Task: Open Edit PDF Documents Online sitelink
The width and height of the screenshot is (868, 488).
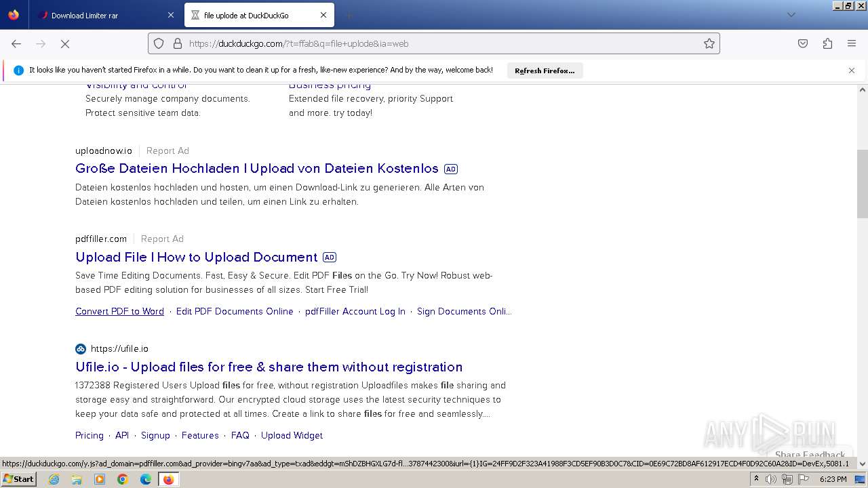Action: pos(235,311)
